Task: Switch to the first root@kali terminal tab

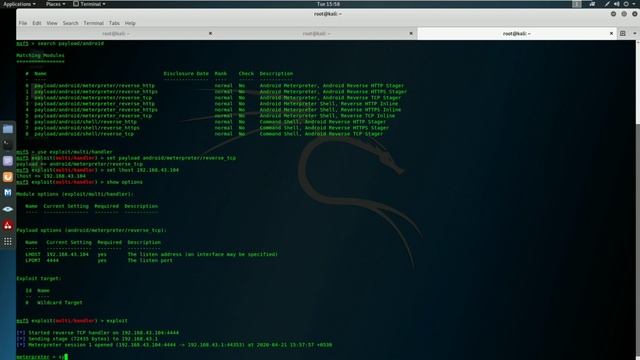Action: coord(116,33)
